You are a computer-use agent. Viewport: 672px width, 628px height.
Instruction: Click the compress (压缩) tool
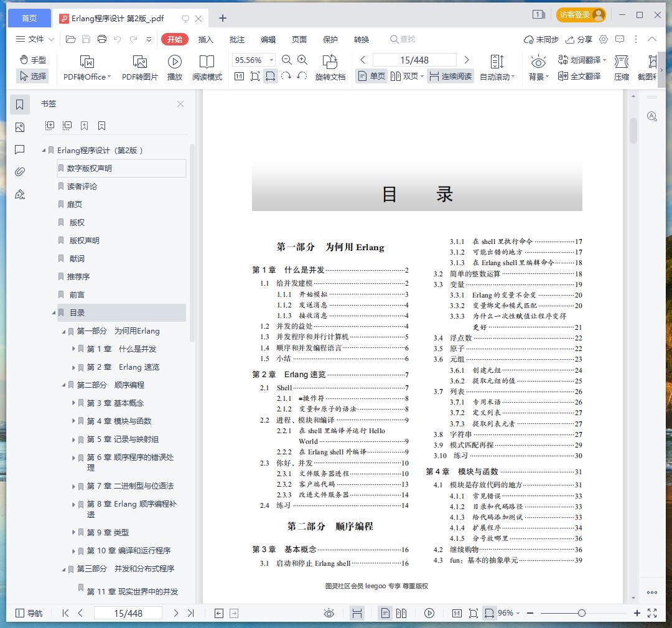[x=622, y=68]
